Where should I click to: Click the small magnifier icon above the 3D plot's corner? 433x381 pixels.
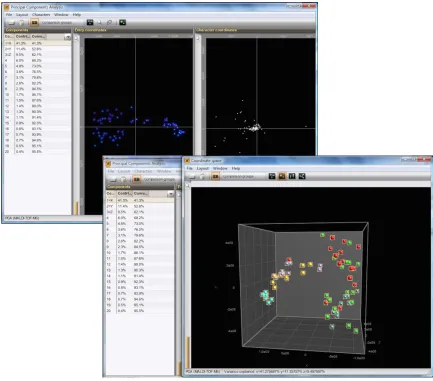[188, 185]
